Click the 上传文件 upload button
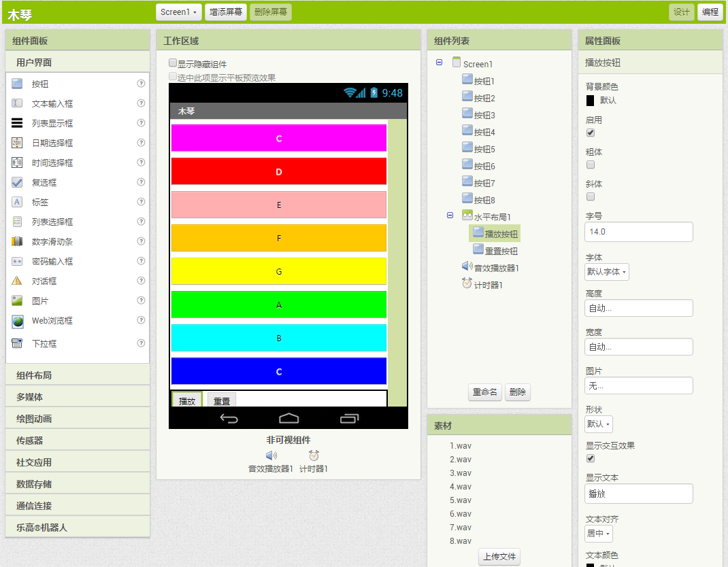The width and height of the screenshot is (728, 567). pyautogui.click(x=499, y=557)
